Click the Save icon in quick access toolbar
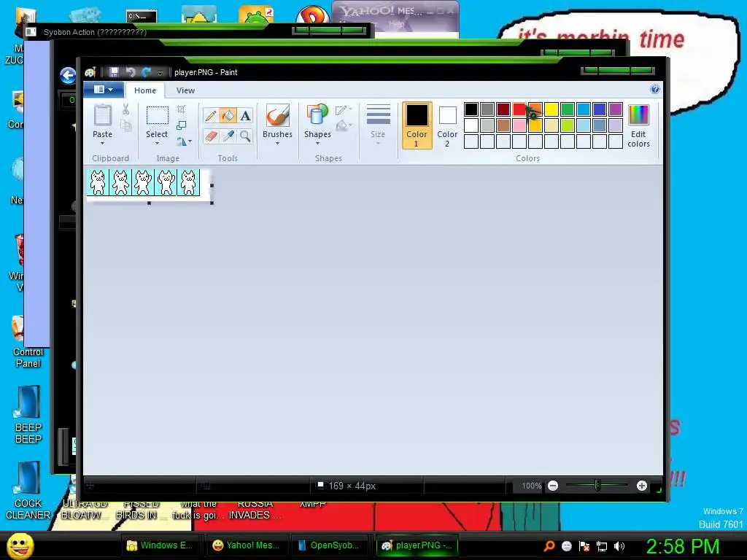This screenshot has height=560, width=747. click(x=114, y=72)
